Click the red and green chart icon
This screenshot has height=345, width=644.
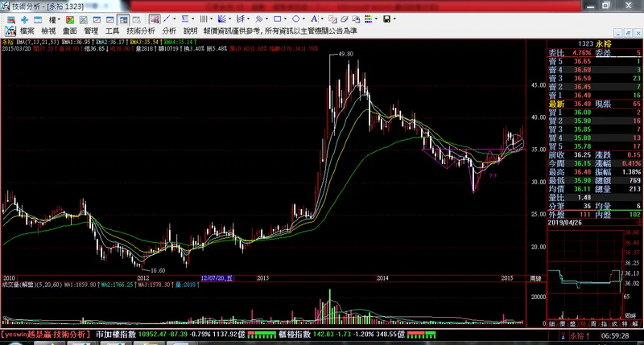70,19
